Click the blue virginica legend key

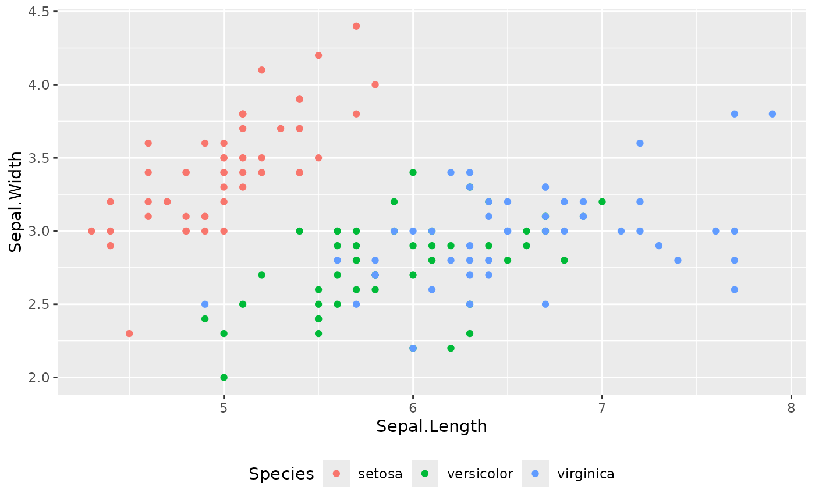pyautogui.click(x=535, y=474)
